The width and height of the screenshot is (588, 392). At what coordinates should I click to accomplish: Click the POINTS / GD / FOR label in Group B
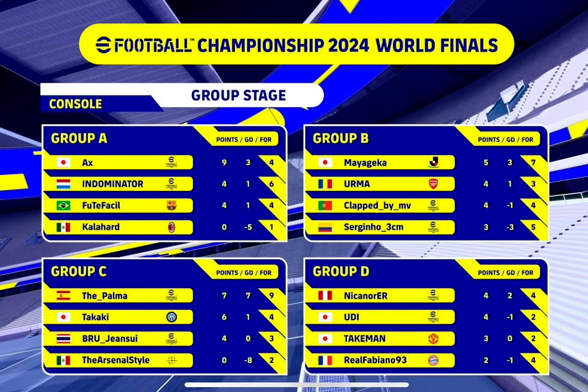(506, 139)
